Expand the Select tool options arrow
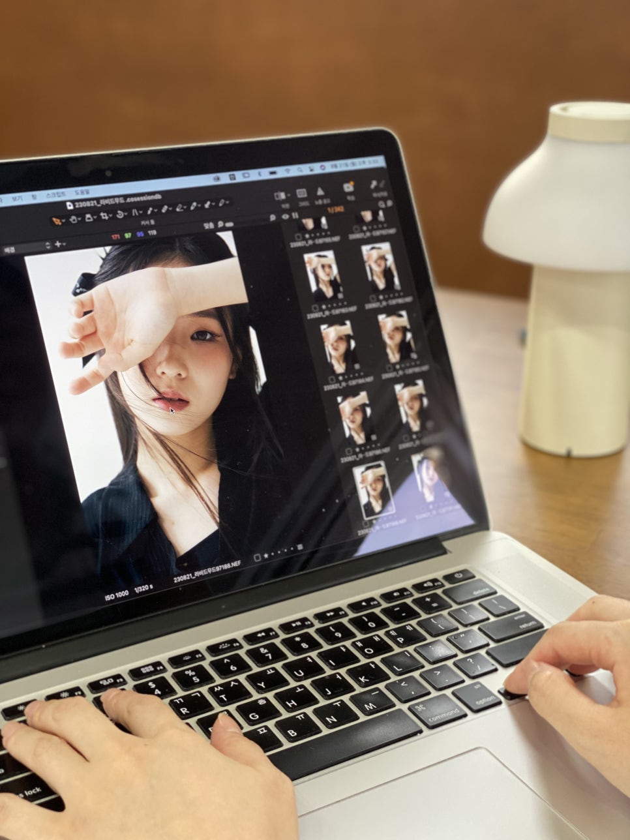 tap(64, 221)
